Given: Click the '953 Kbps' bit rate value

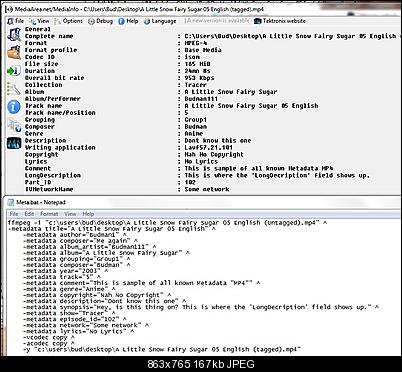Looking at the screenshot, I should [x=199, y=78].
